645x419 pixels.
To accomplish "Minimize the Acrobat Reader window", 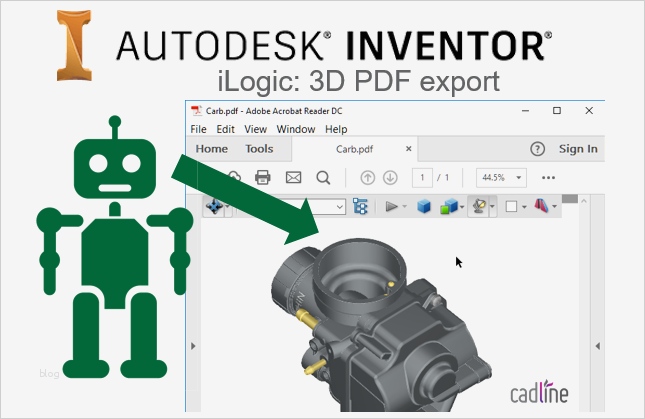I will pos(525,111).
